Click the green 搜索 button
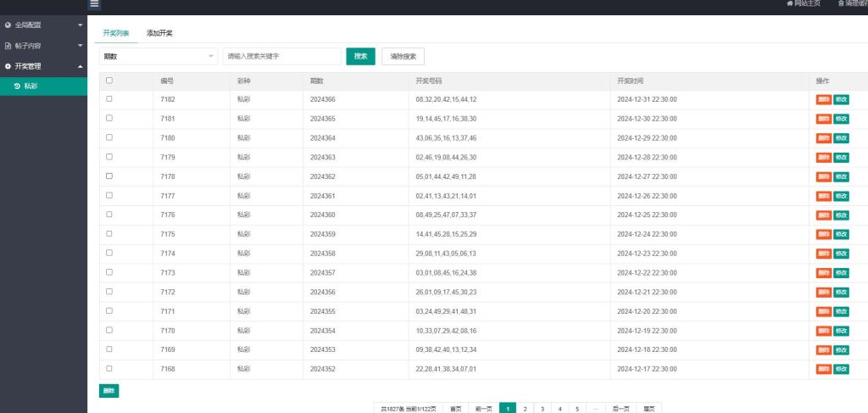The image size is (868, 413). click(x=360, y=56)
